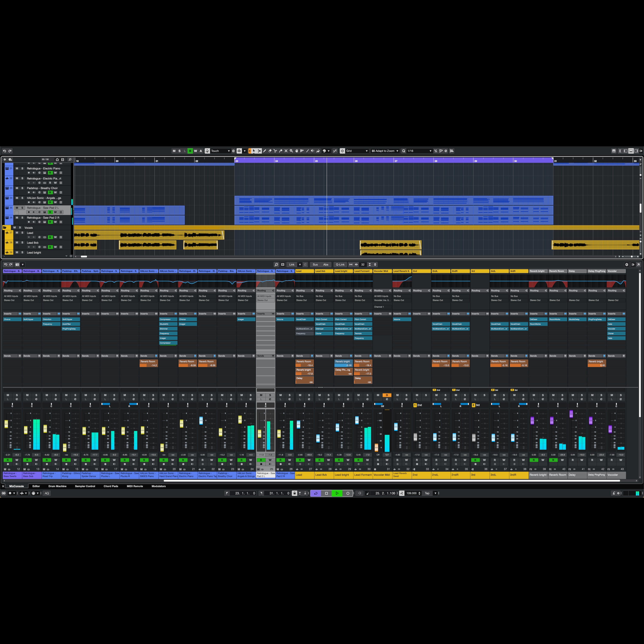Click the Delay channel purple fader handle
The height and width of the screenshot is (644, 644).
(571, 414)
